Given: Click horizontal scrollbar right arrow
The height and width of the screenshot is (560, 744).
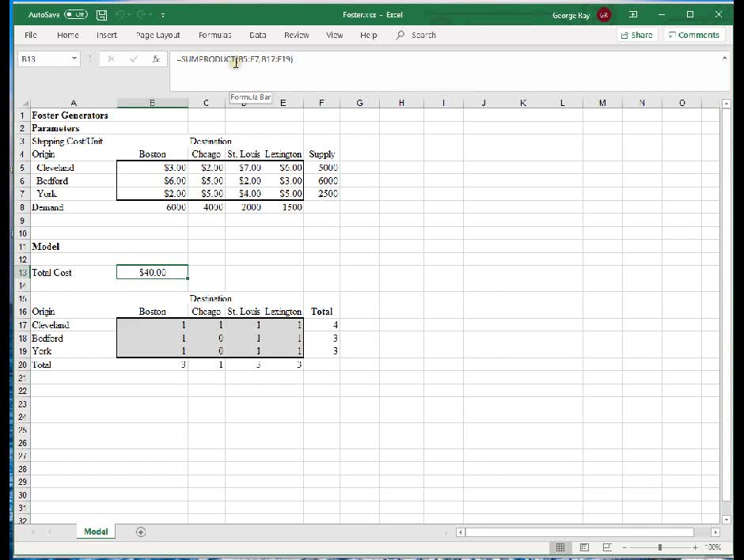Looking at the screenshot, I should pyautogui.click(x=716, y=532).
